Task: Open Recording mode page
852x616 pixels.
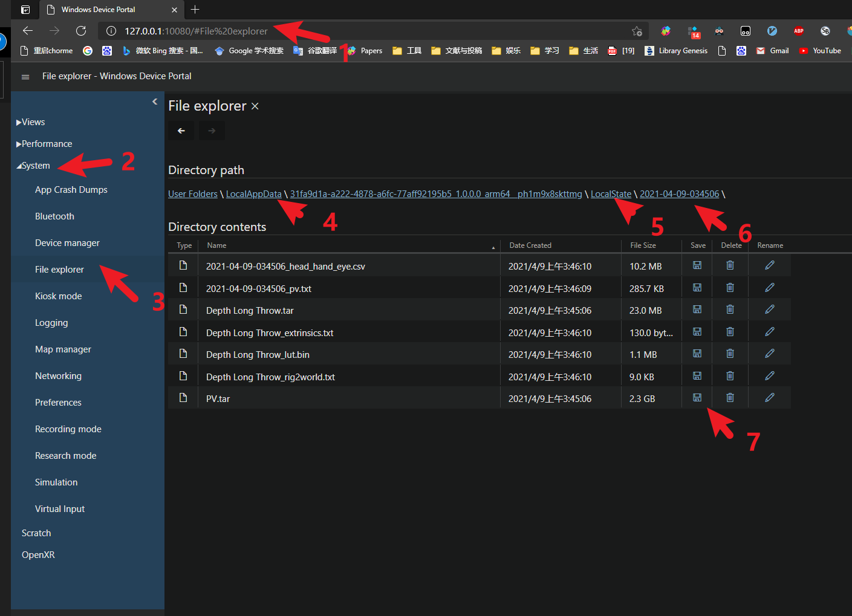Action: [x=68, y=429]
